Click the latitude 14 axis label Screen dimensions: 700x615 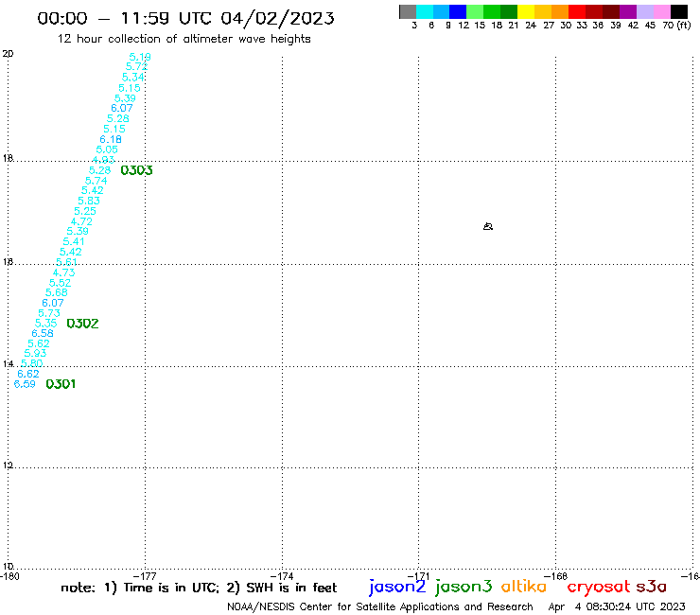pos(8,363)
